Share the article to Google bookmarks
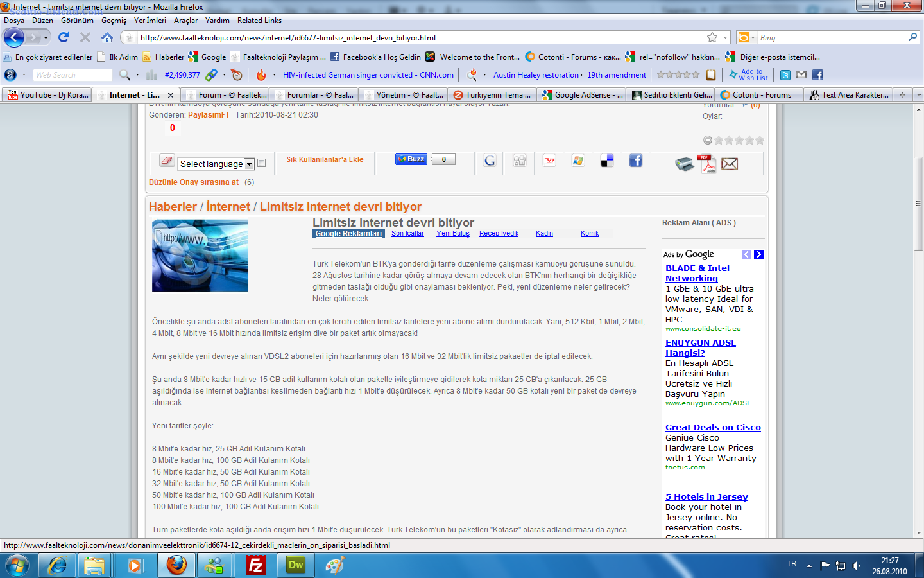Screen dimensions: 924x578 tap(490, 161)
